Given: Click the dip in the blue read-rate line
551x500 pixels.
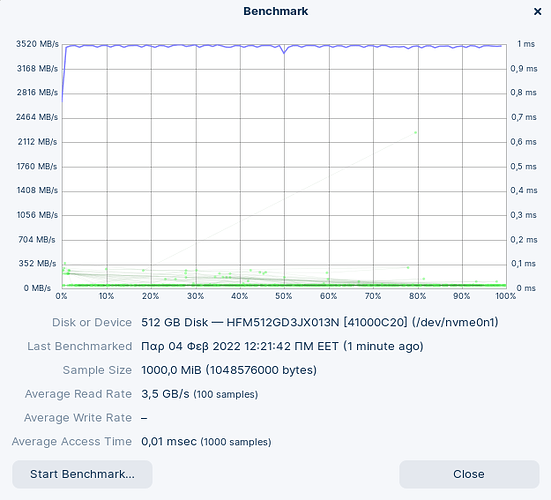Looking at the screenshot, I should tap(284, 52).
